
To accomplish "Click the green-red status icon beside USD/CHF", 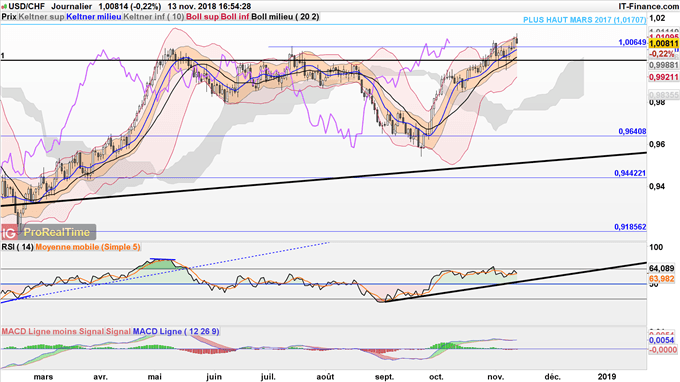I will [x=3, y=7].
